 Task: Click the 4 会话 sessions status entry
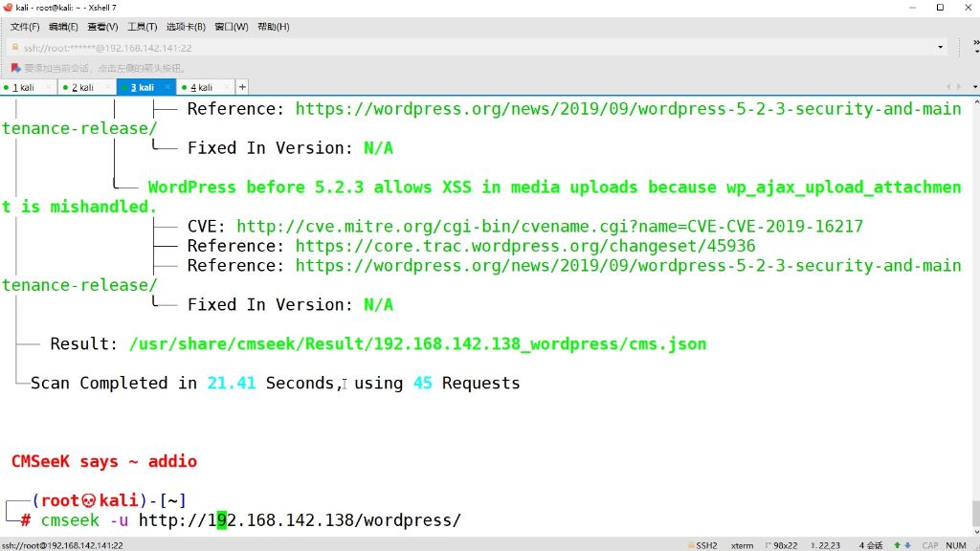(x=870, y=545)
